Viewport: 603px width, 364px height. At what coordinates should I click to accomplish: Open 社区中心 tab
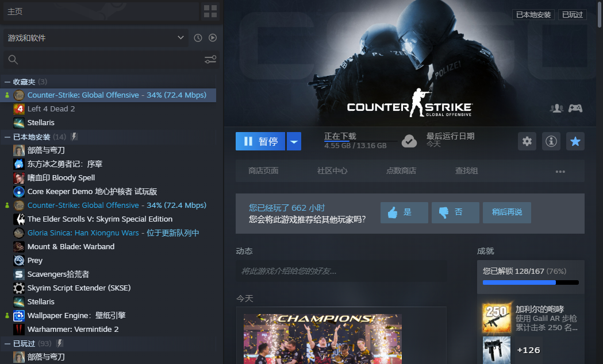click(x=332, y=171)
